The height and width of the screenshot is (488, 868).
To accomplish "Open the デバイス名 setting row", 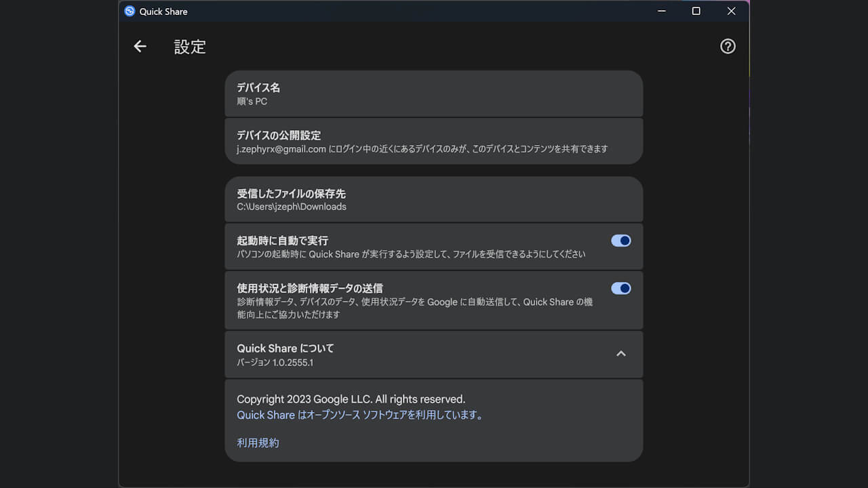I will (x=434, y=94).
